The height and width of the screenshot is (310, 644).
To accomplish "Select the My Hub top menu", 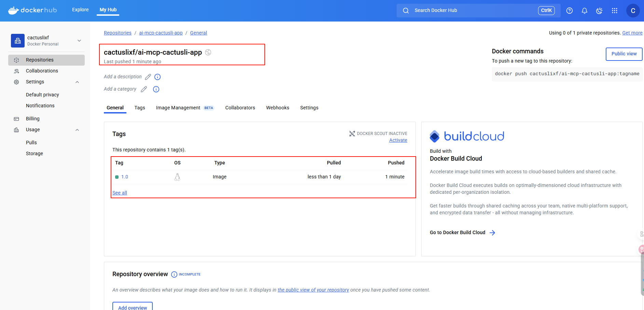I will (x=108, y=10).
